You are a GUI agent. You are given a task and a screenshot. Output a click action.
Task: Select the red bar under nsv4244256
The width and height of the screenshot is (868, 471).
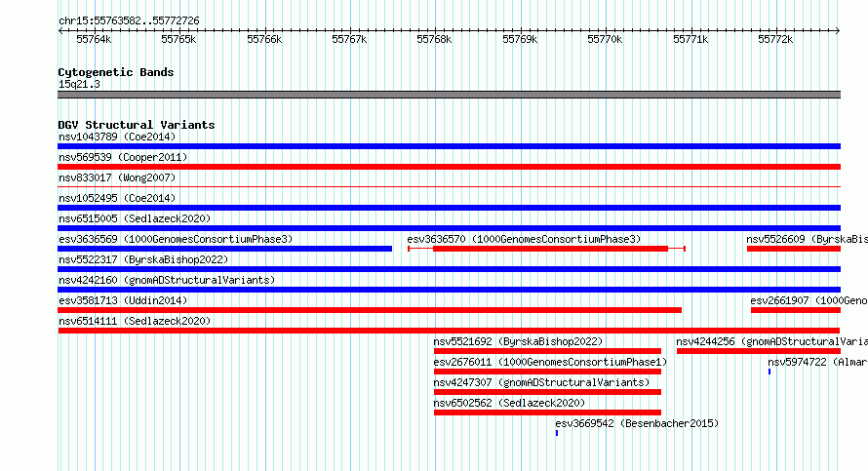click(759, 351)
